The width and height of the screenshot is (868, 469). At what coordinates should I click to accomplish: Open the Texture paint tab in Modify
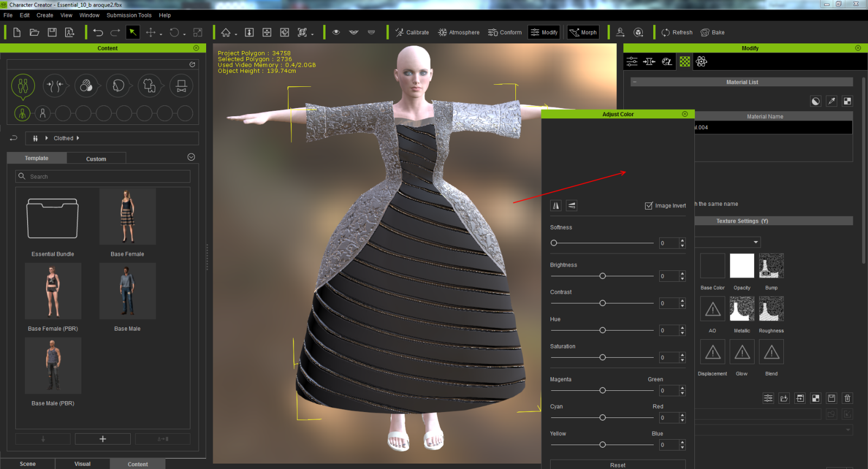click(x=667, y=62)
